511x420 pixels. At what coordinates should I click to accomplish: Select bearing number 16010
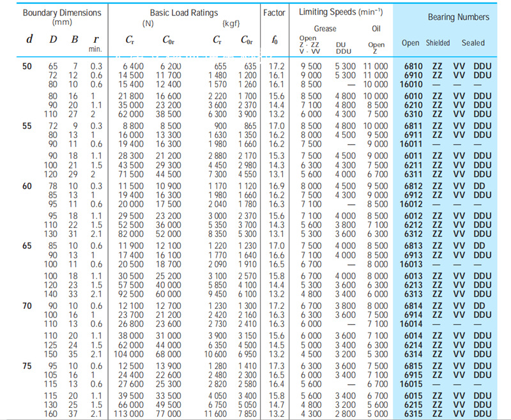pos(411,84)
